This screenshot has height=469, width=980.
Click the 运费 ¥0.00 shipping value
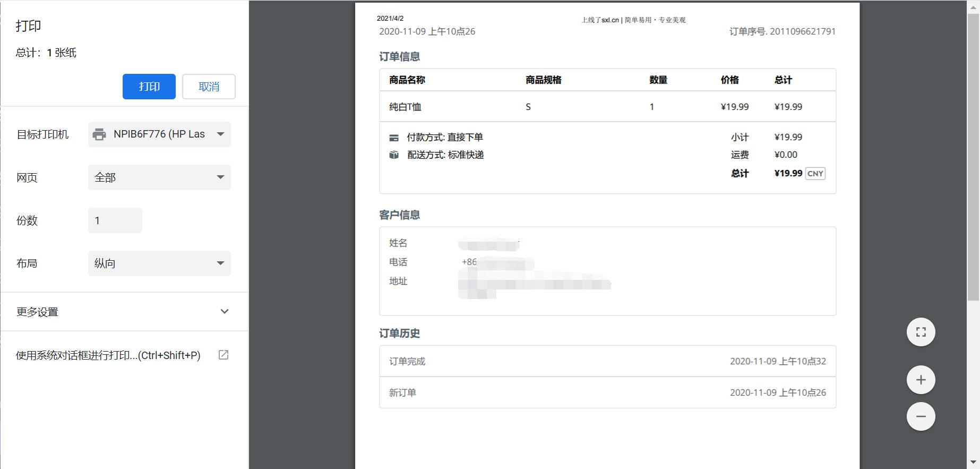click(786, 155)
